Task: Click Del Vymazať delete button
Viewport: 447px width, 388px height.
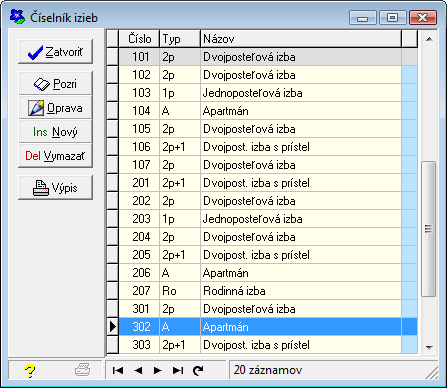Action: click(x=55, y=156)
